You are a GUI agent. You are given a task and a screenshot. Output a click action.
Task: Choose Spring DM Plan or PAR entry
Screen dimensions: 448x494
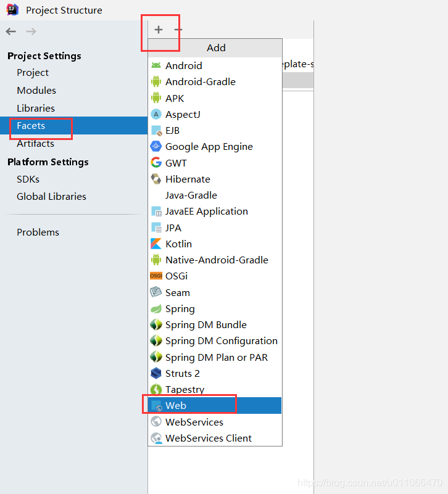click(215, 357)
